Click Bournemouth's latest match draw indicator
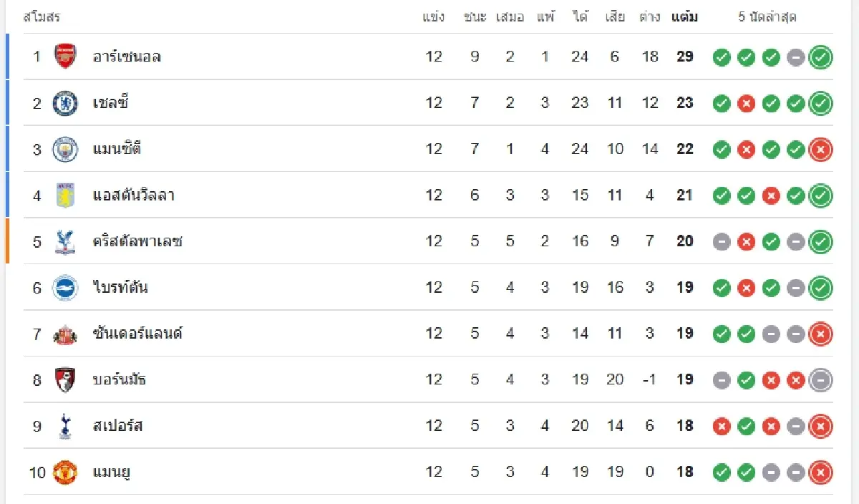 (x=820, y=380)
